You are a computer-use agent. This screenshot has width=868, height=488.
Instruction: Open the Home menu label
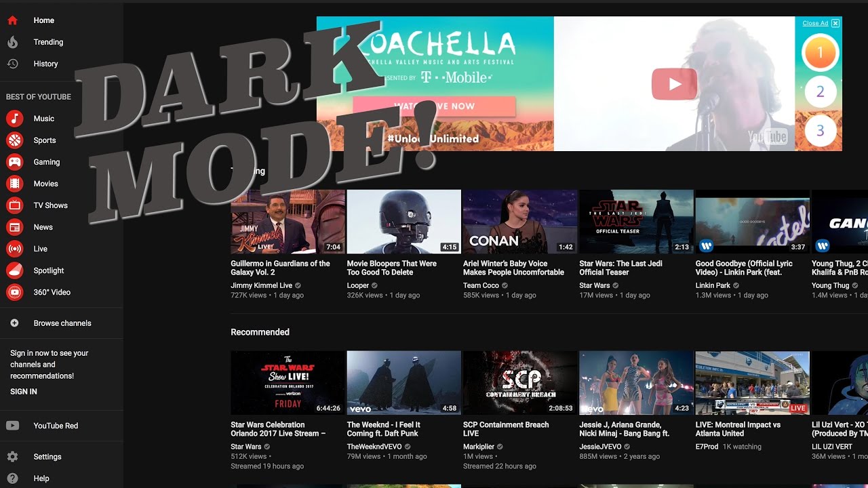point(44,20)
